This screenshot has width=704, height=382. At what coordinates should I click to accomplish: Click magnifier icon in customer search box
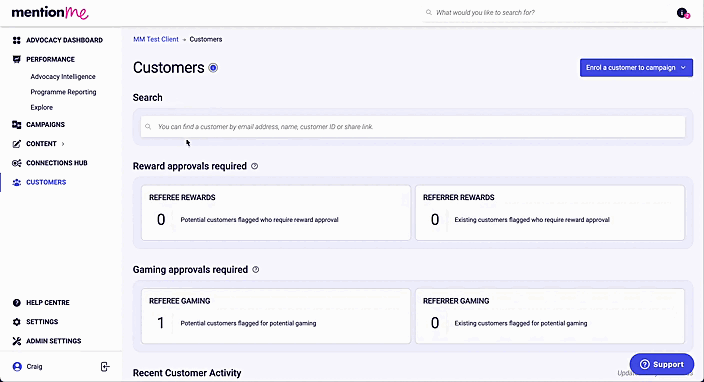[148, 127]
